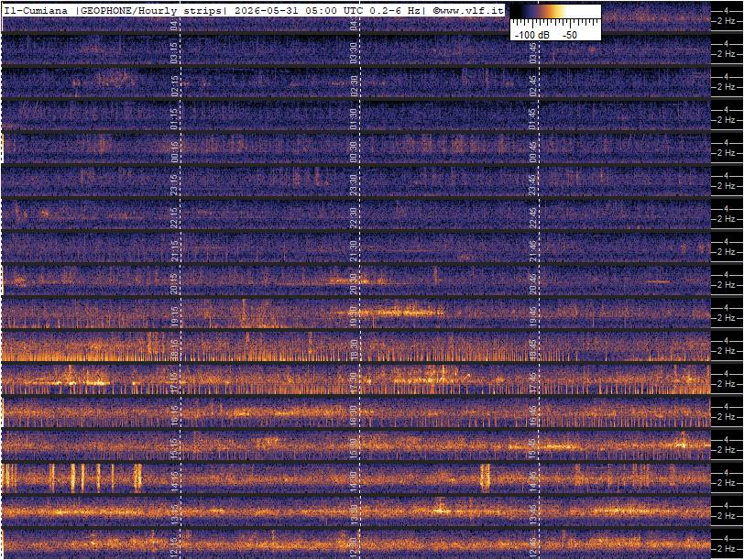Select the 12:15 time label
Viewport: 744px width, 560px height.
[174, 548]
